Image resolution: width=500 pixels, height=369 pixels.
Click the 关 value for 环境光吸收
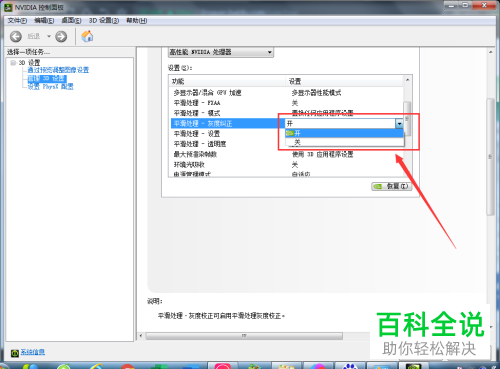click(x=295, y=165)
